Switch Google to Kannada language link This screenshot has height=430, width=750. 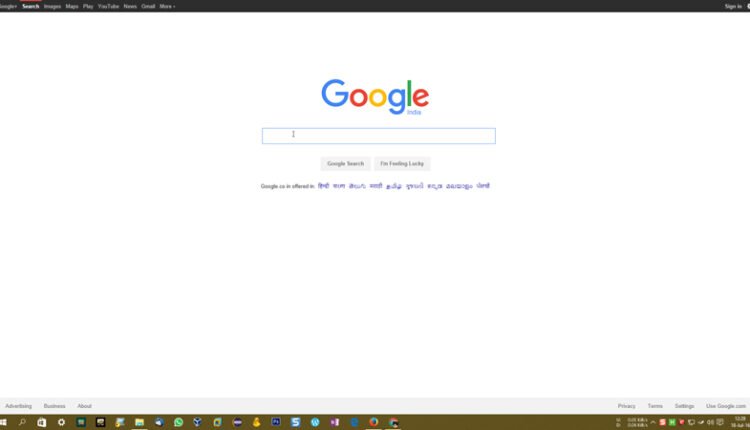(435, 186)
